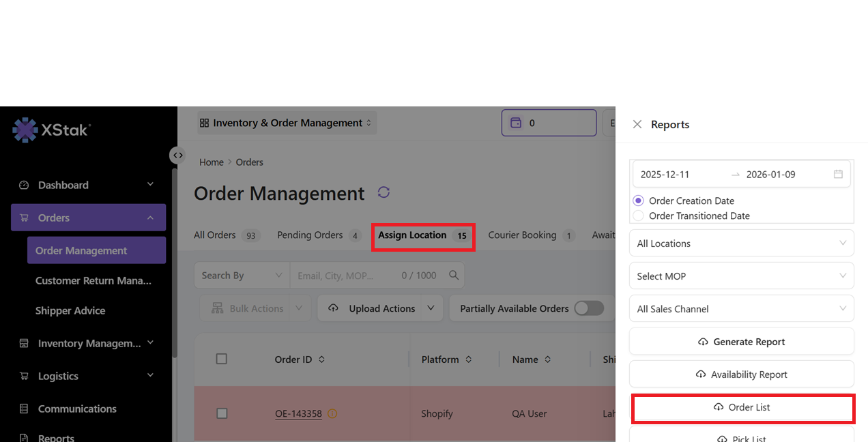Image resolution: width=868 pixels, height=442 pixels.
Task: Open the All Sales Channel dropdown
Action: (x=741, y=309)
